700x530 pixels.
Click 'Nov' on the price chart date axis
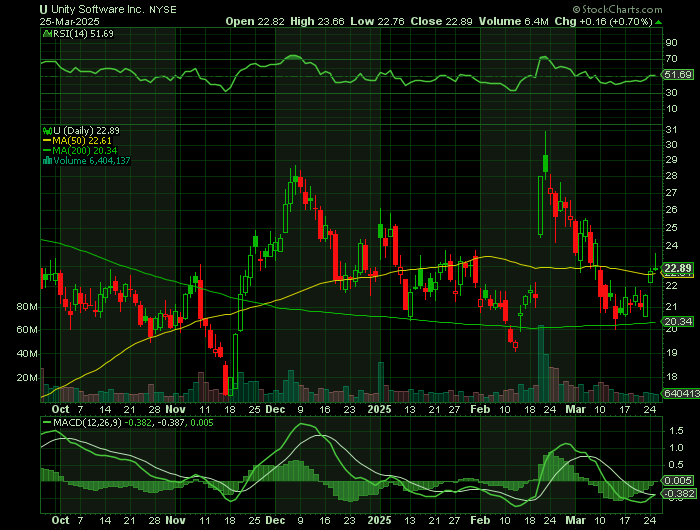[x=175, y=409]
